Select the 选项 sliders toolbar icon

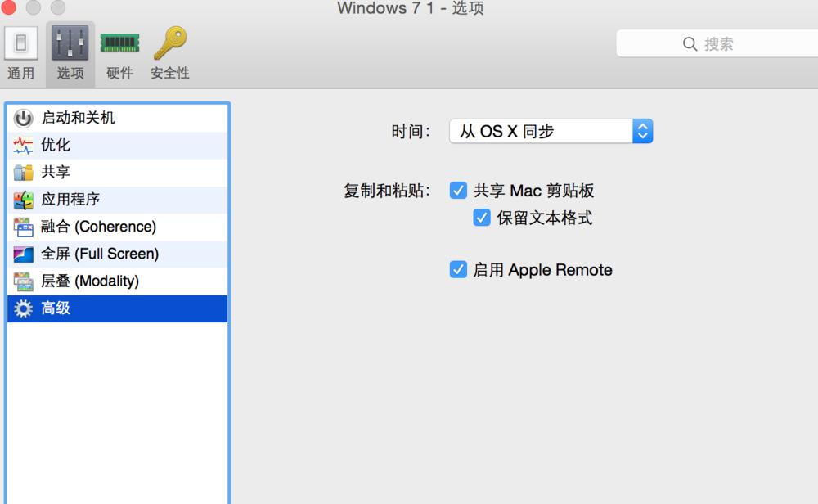(70, 43)
